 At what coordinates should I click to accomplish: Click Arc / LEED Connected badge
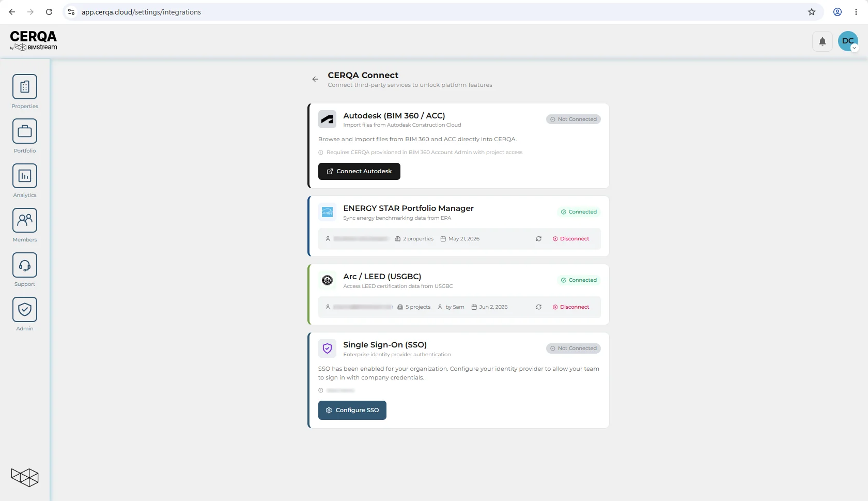click(x=579, y=280)
